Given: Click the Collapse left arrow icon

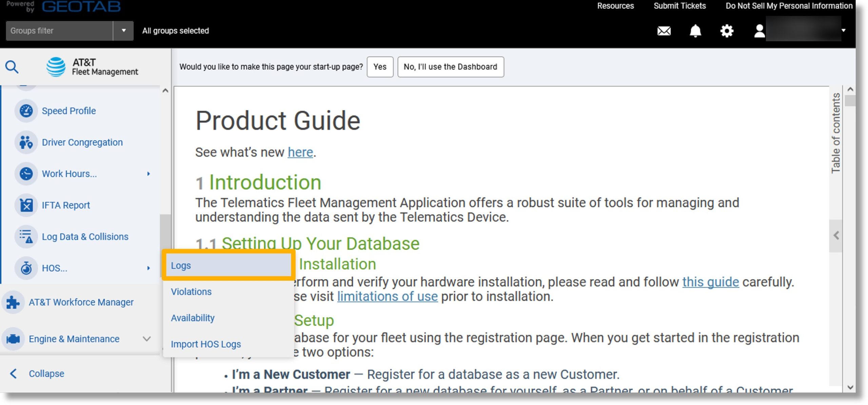Looking at the screenshot, I should pyautogui.click(x=13, y=373).
